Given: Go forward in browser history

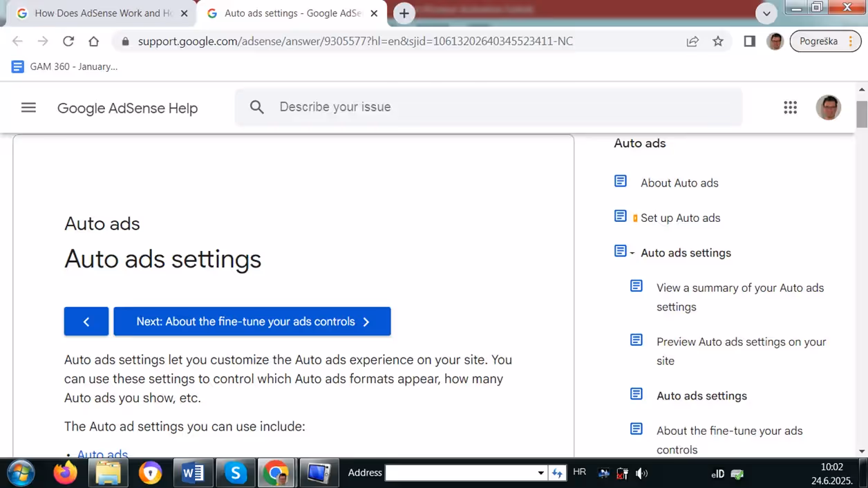Looking at the screenshot, I should pos(43,41).
